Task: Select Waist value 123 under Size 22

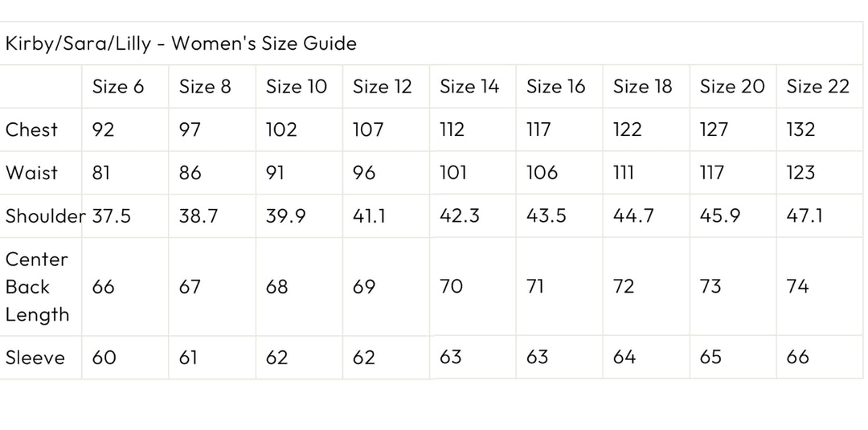Action: (x=800, y=173)
